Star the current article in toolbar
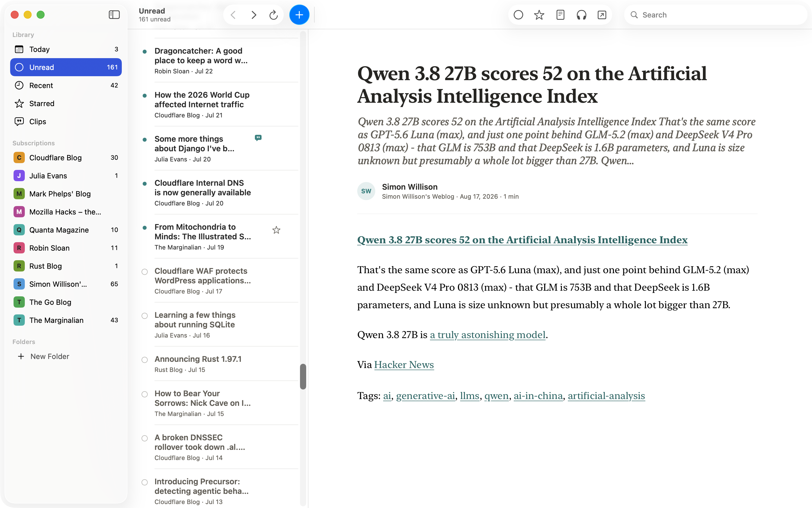 539,15
